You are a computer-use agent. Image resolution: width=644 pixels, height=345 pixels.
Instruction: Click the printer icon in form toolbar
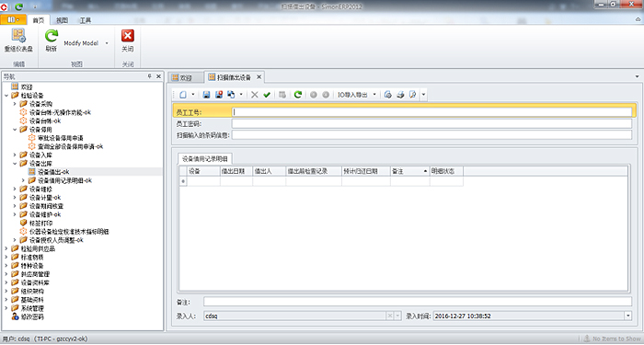point(400,95)
